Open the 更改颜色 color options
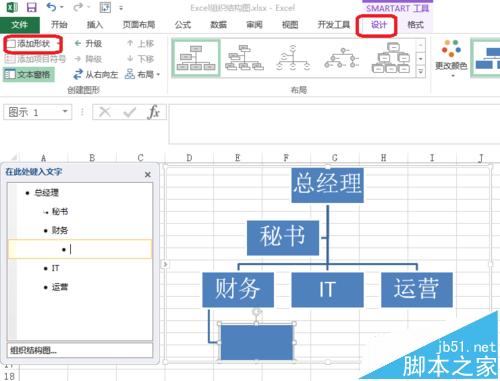500x381 pixels. [451, 58]
